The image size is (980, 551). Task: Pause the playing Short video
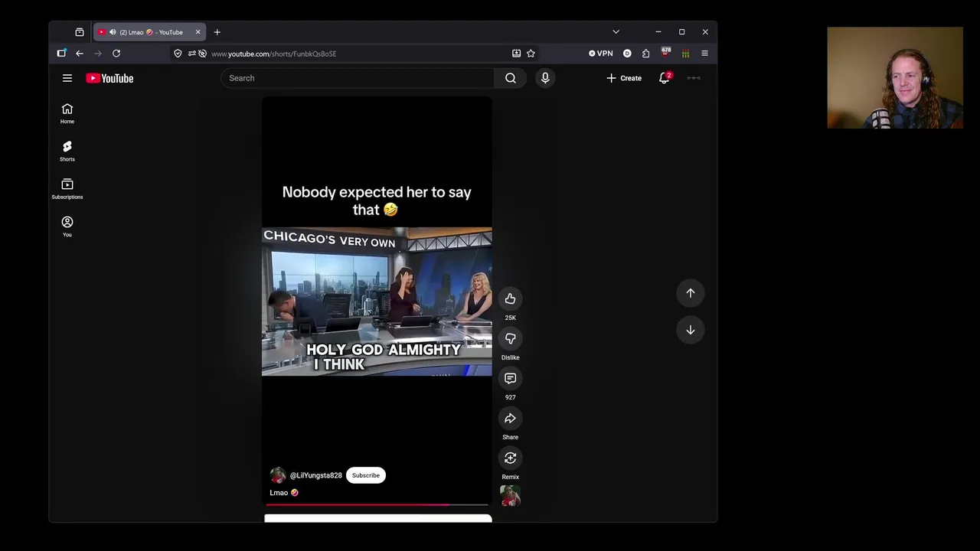377,301
